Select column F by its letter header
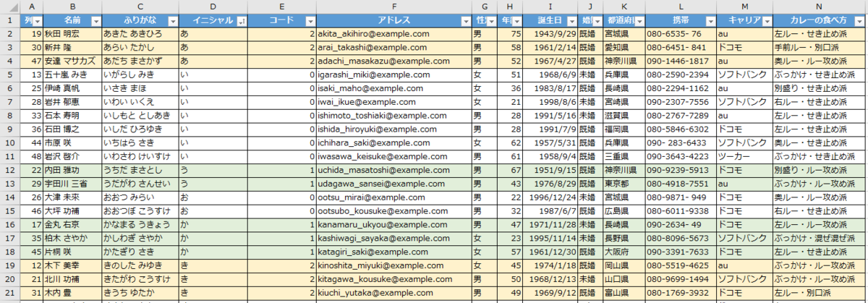The image size is (868, 303). click(394, 7)
